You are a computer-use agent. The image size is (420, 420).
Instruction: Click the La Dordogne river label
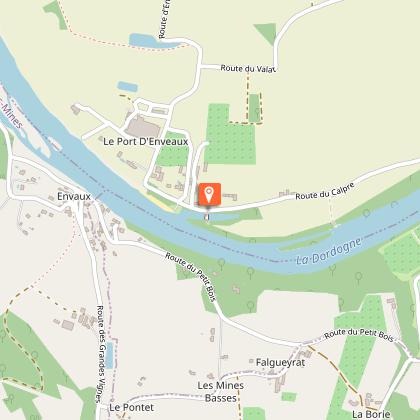329,252
